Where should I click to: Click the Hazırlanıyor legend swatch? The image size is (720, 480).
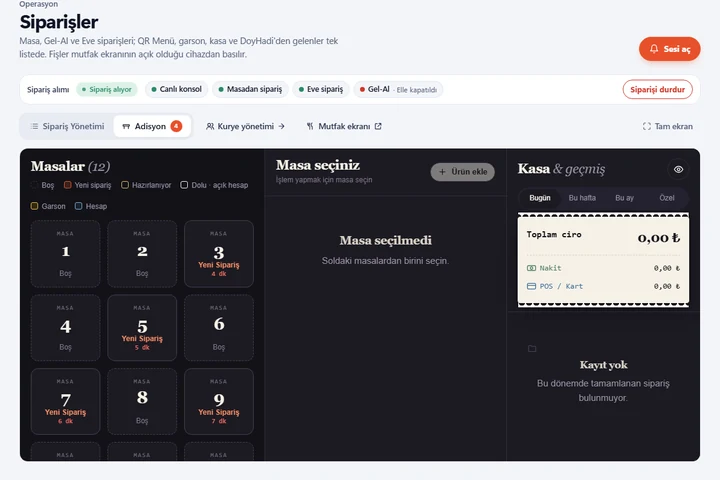pos(125,185)
